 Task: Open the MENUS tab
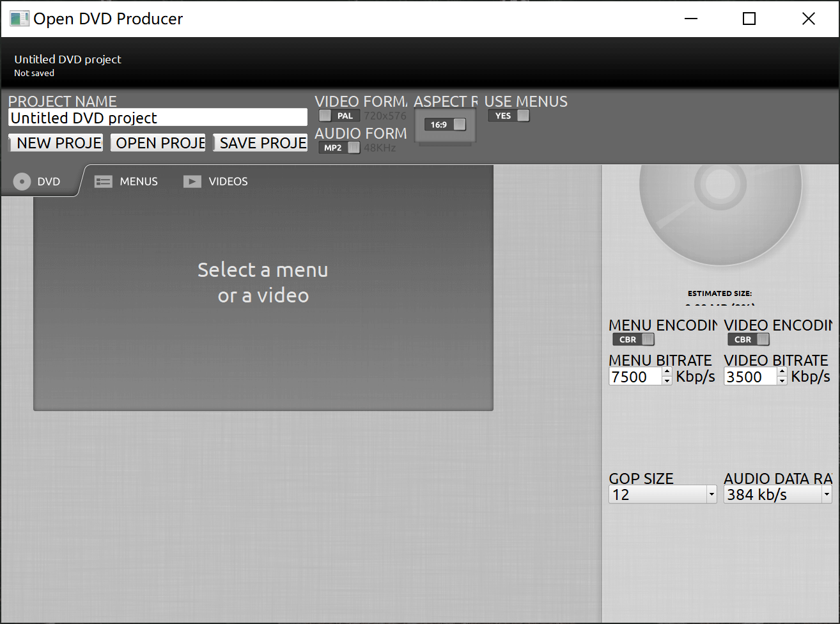click(126, 182)
